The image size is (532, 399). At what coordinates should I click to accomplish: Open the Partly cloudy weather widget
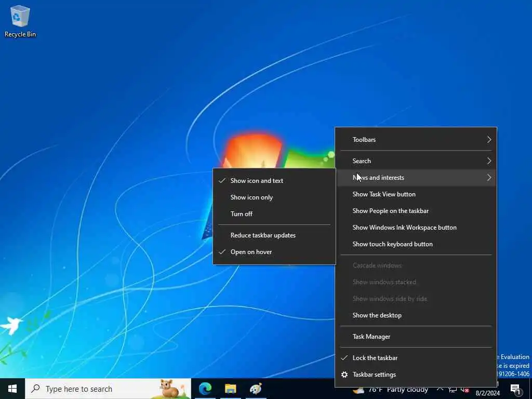point(390,390)
